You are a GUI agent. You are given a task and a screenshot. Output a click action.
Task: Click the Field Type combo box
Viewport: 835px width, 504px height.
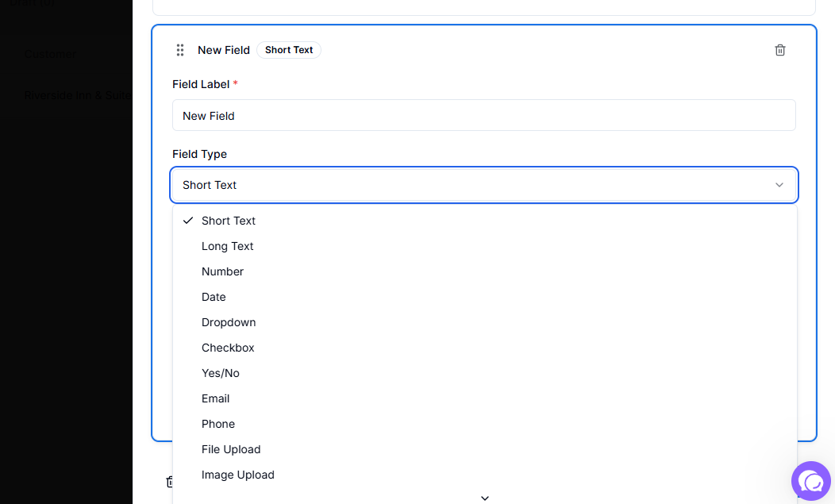click(484, 184)
